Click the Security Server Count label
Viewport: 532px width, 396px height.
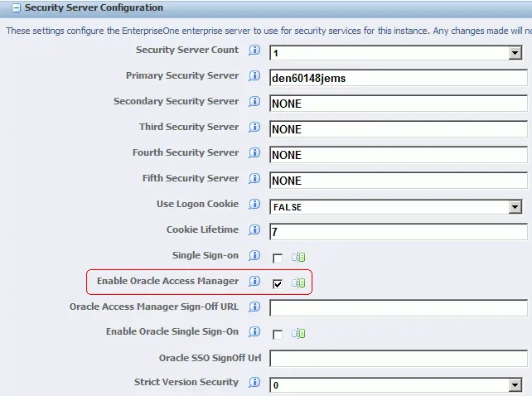(x=187, y=50)
